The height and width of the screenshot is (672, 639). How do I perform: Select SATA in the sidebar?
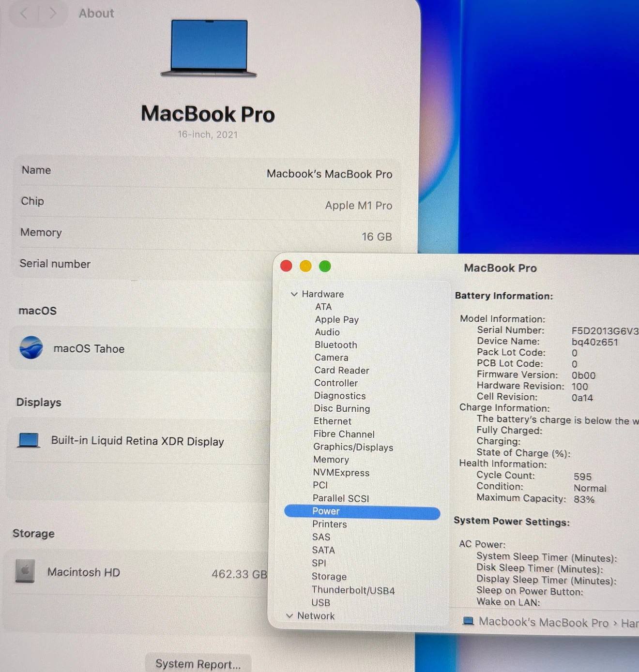click(323, 550)
